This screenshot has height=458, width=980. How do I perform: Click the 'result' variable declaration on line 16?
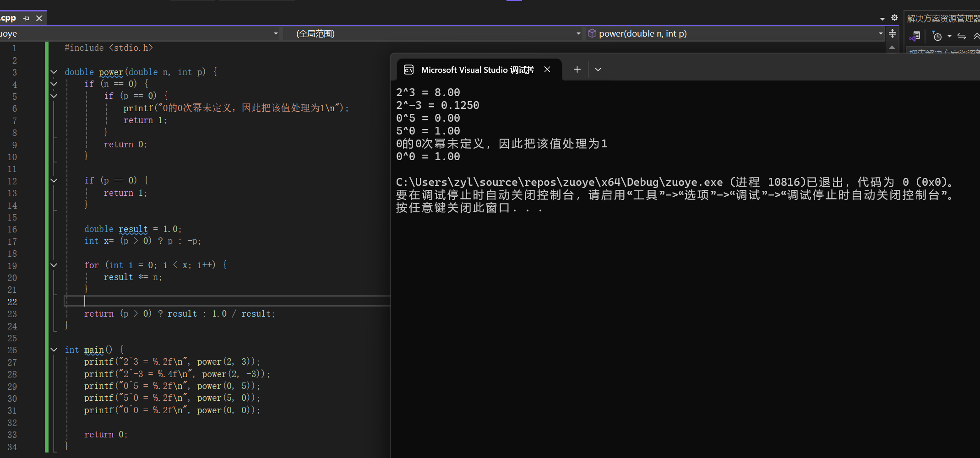click(133, 229)
